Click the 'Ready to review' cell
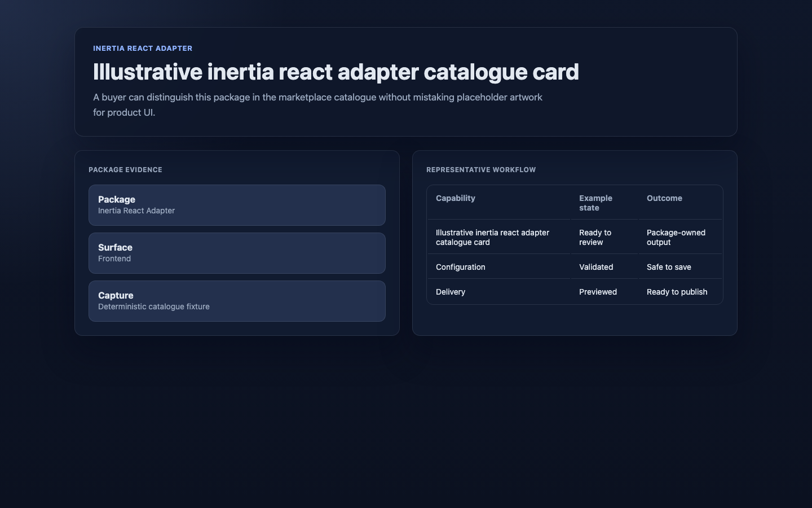The width and height of the screenshot is (812, 508). tap(604, 237)
